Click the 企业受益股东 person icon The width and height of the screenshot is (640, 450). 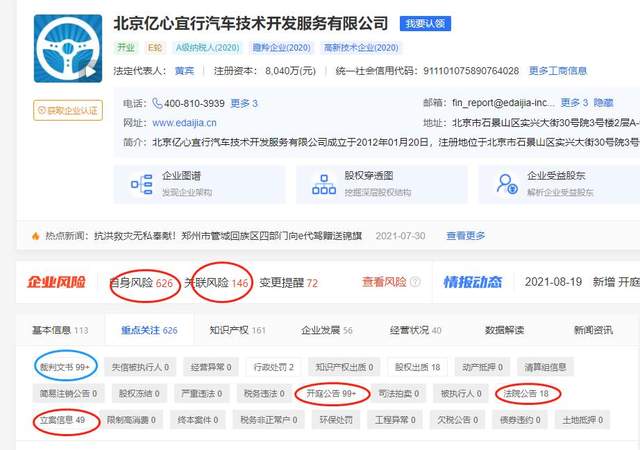(507, 184)
